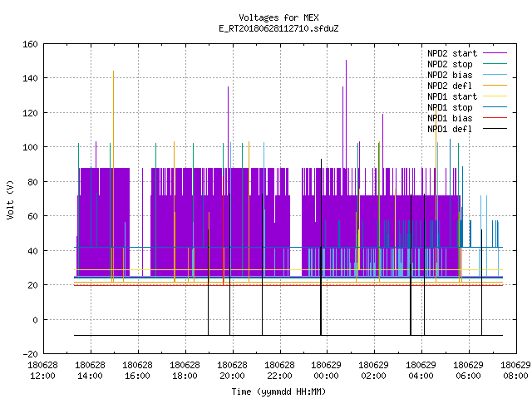The image size is (532, 399).
Task: Click the y-axis tick value 120
Action: pyautogui.click(x=30, y=113)
